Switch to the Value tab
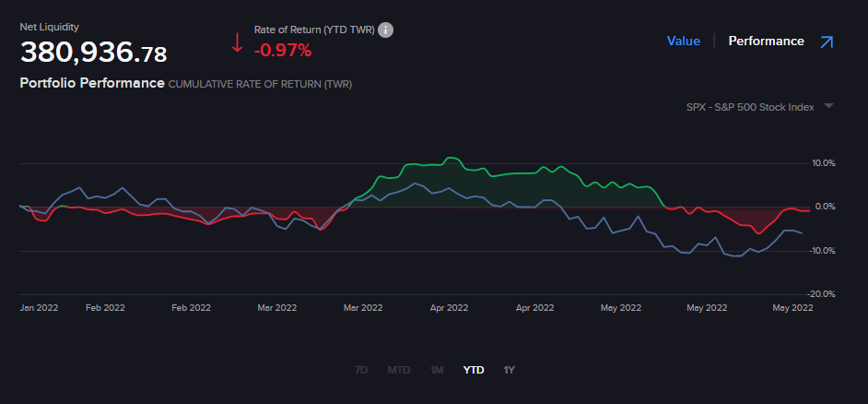 click(683, 42)
